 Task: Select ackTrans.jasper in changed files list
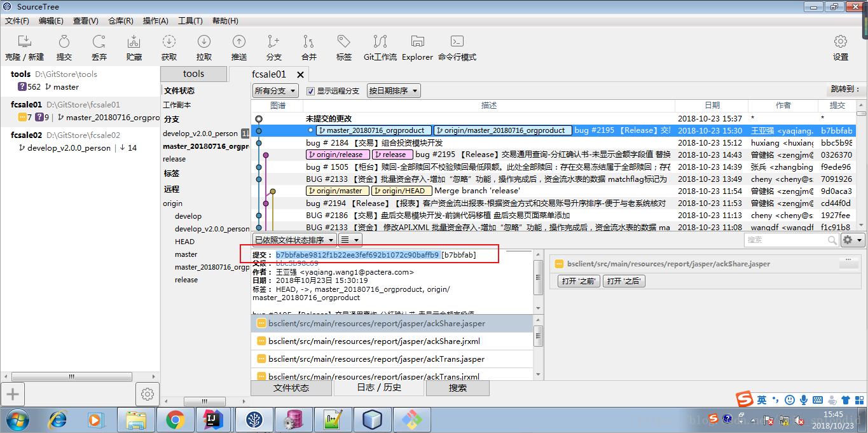click(x=391, y=359)
